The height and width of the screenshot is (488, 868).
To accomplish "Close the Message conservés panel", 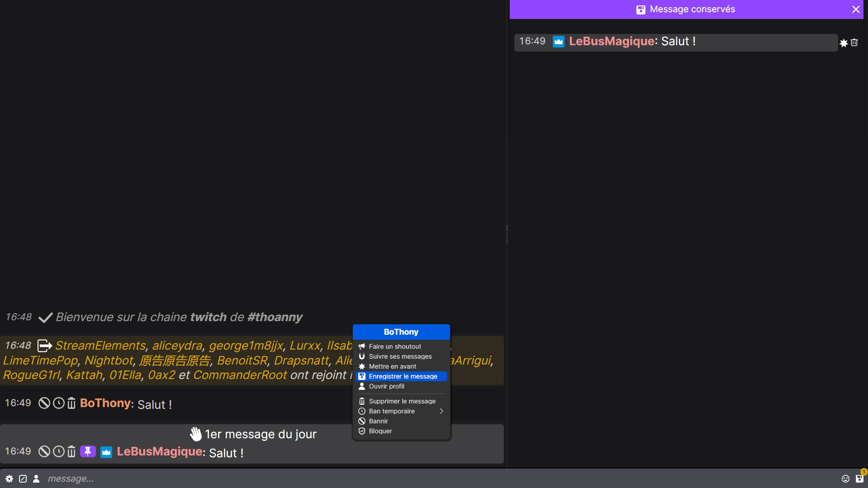I will (856, 9).
